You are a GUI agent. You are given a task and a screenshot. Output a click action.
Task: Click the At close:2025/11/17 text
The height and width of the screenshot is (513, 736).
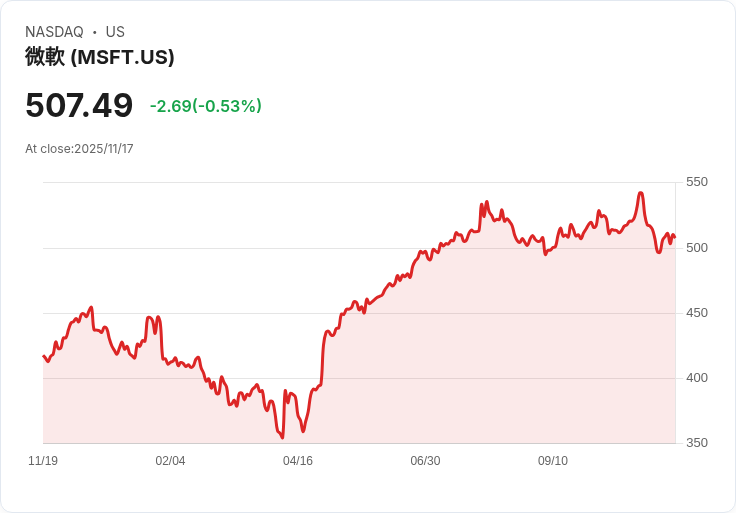(x=79, y=149)
